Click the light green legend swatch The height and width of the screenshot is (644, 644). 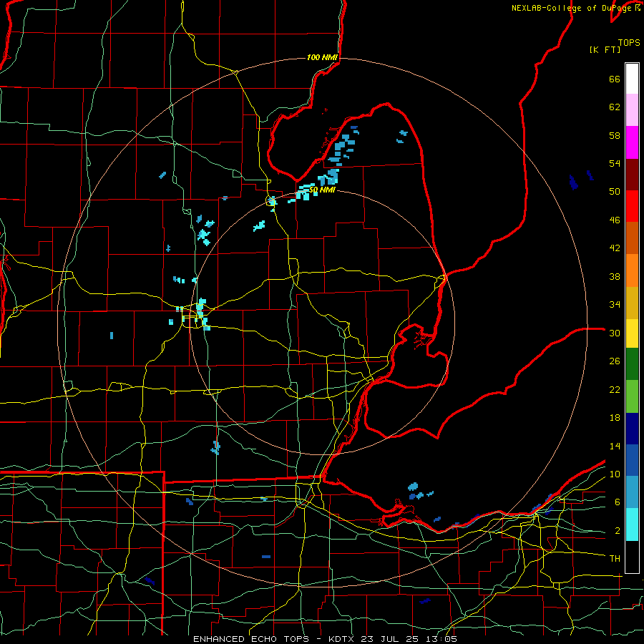click(632, 396)
